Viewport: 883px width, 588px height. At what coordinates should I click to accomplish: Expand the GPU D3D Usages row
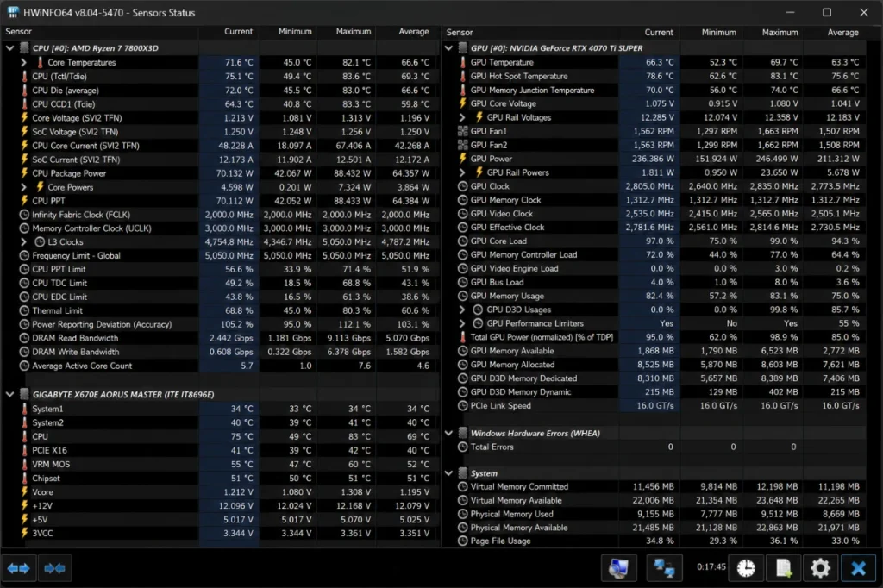pos(462,310)
